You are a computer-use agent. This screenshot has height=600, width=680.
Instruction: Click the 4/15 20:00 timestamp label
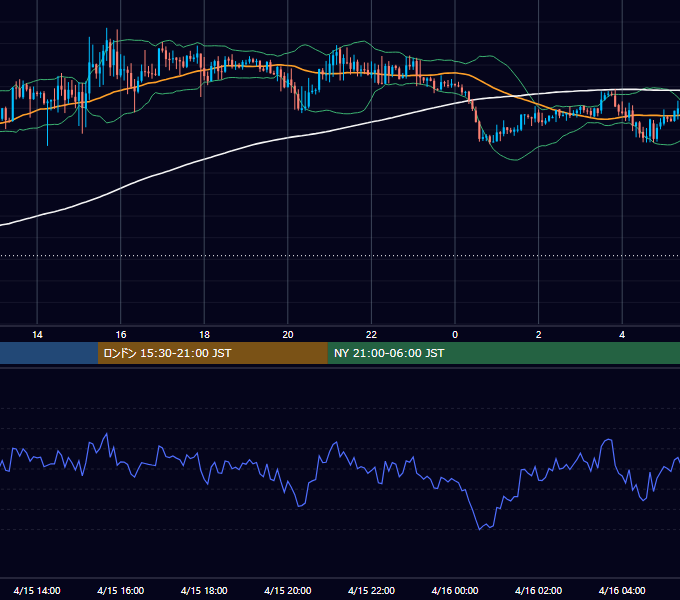288,590
